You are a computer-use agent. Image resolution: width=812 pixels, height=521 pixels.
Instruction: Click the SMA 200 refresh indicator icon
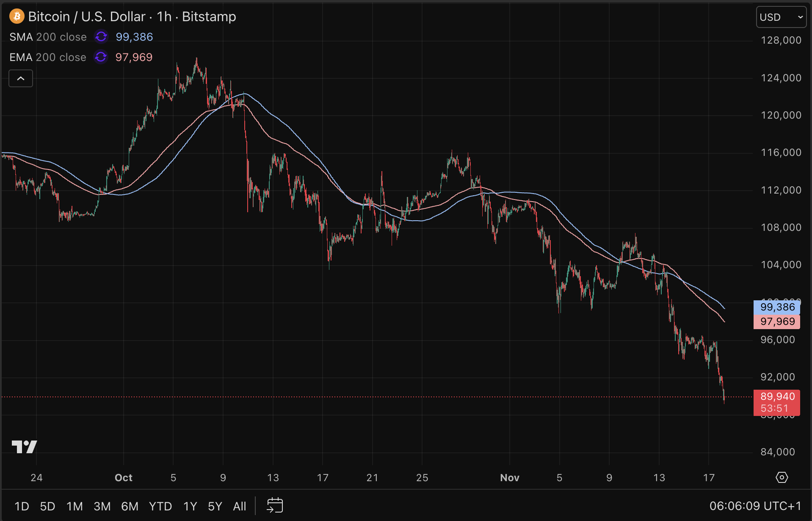pos(101,37)
